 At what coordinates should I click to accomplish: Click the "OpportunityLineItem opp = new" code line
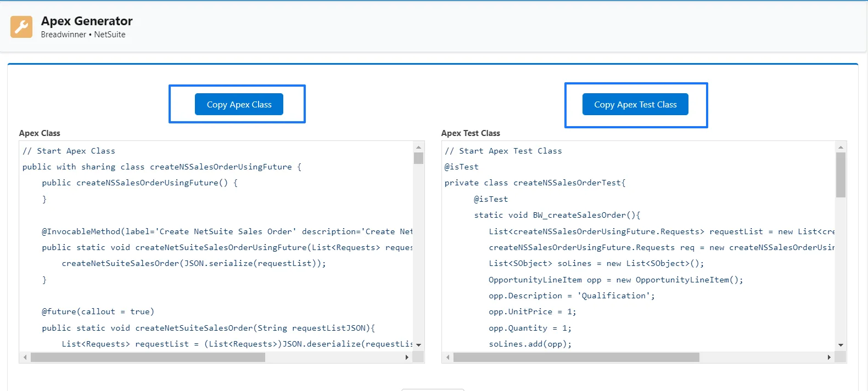coord(616,280)
